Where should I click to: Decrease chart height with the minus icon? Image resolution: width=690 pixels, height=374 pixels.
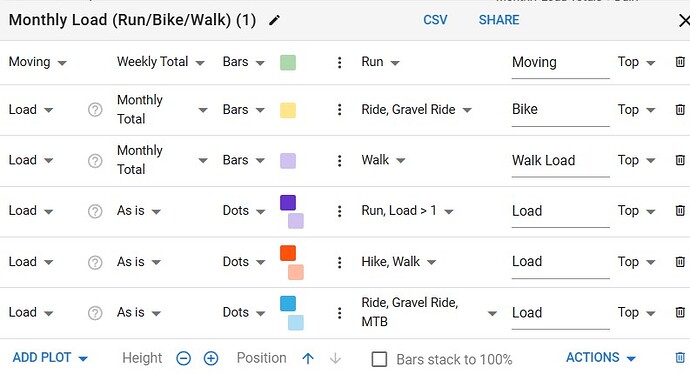pos(184,359)
